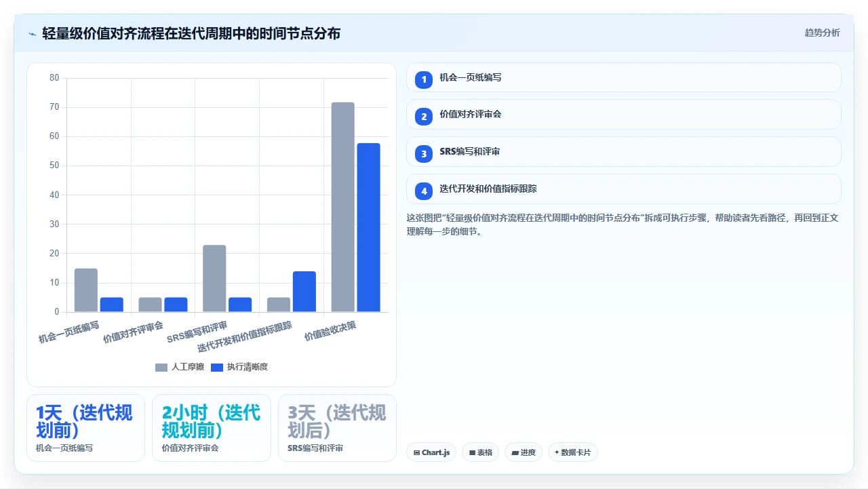Select step 3 SRS编写和评审
Viewport: 868px width, 489px height.
[x=623, y=152]
